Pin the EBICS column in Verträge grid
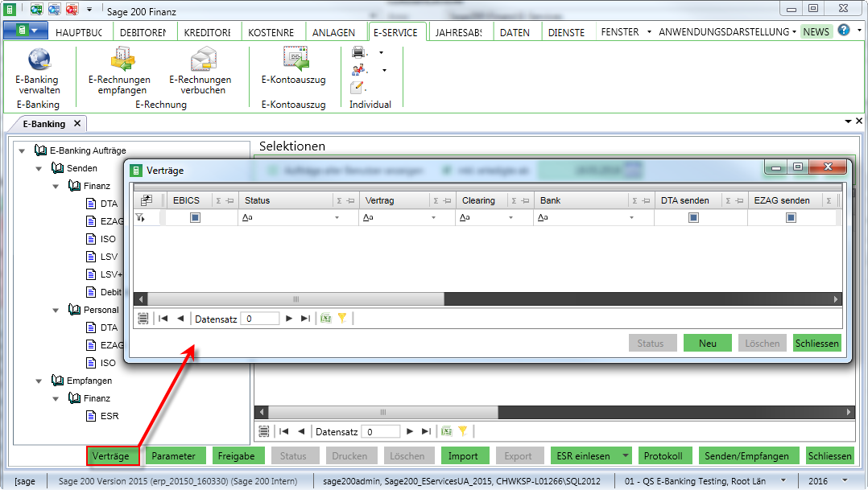Screen dimensions: 868x490 click(x=229, y=201)
